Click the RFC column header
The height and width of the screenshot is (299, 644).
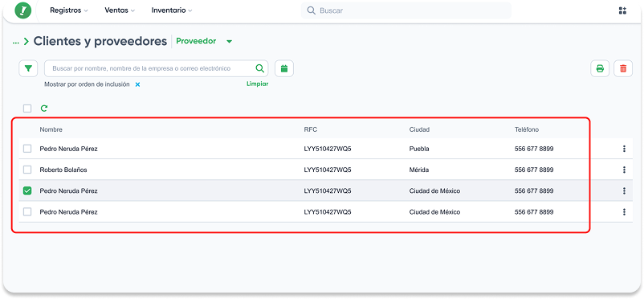[x=311, y=129]
